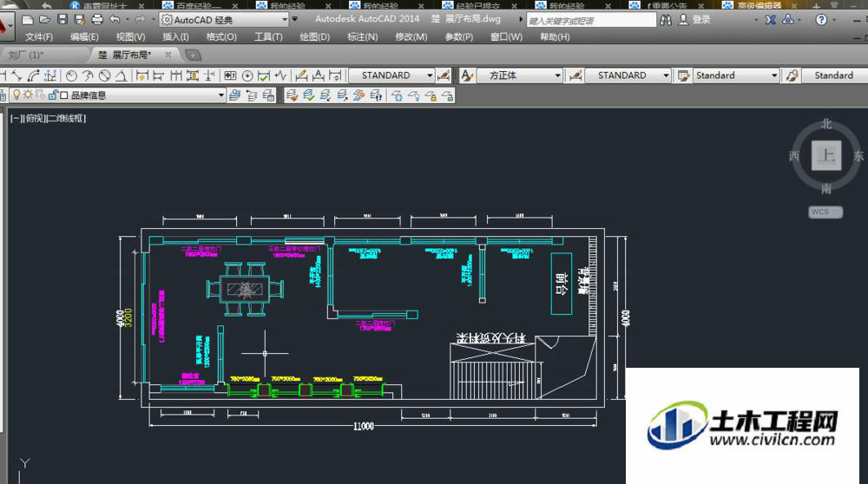Select the Diameter dimension tool

[x=104, y=75]
